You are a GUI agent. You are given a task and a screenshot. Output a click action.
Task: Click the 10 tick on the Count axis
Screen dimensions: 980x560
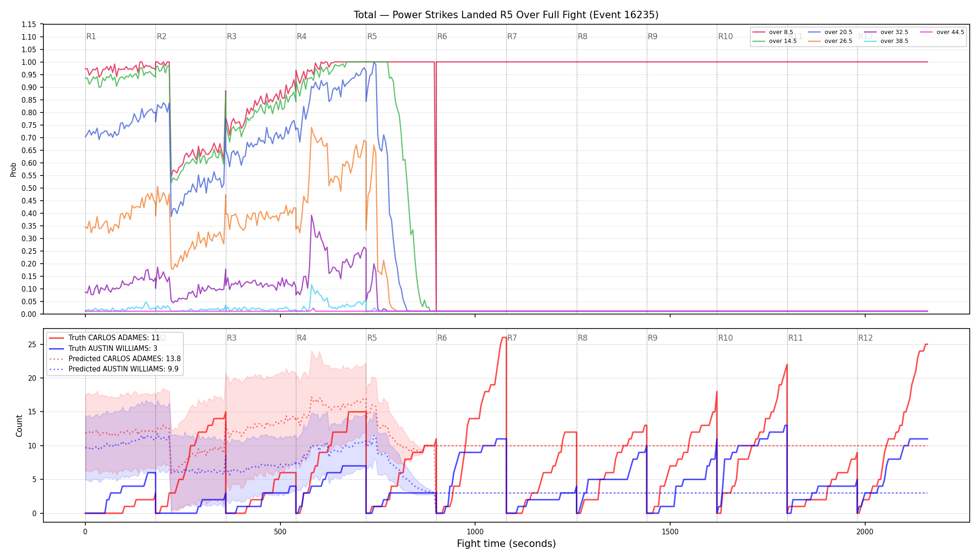pos(32,446)
